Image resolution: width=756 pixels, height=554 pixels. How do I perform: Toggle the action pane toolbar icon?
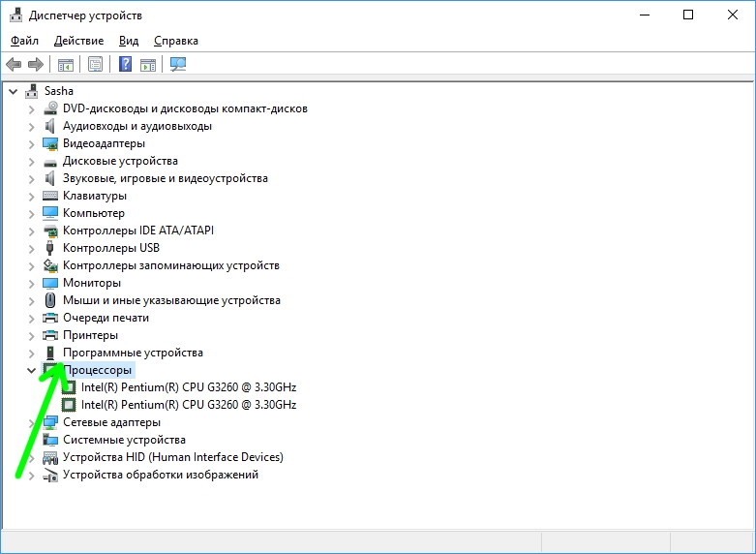tap(148, 64)
